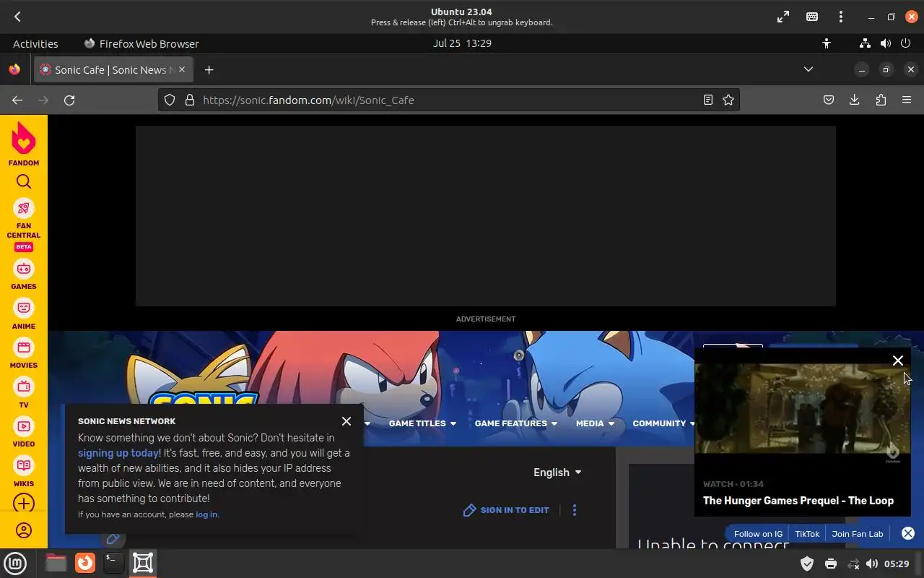Click the URL address bar
This screenshot has height=578, width=924.
pyautogui.click(x=449, y=100)
